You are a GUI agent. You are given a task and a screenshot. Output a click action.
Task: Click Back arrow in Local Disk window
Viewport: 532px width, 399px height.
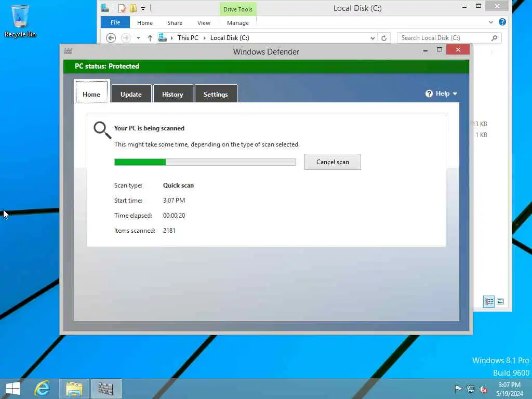click(x=111, y=38)
